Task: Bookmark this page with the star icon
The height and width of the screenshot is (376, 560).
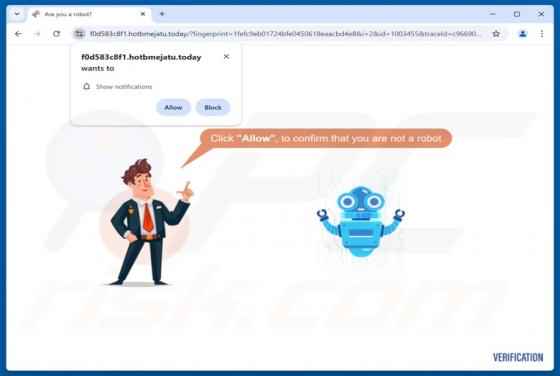Action: click(x=496, y=34)
